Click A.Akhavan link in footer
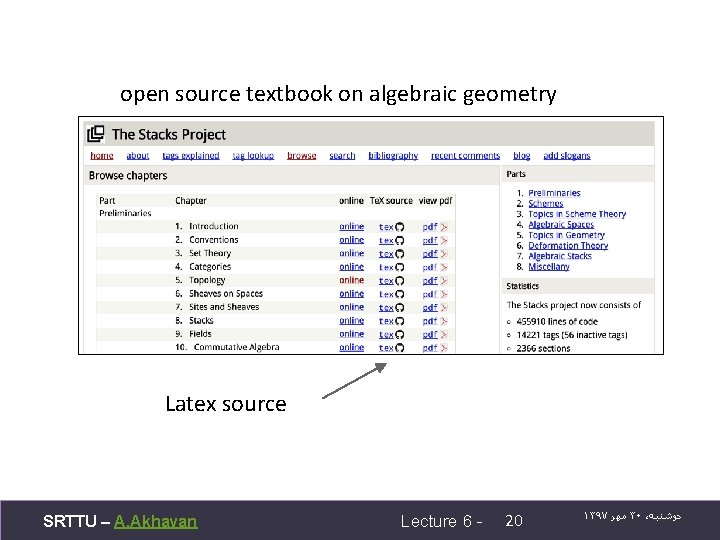Viewport: 720px width, 540px height. pos(156,521)
